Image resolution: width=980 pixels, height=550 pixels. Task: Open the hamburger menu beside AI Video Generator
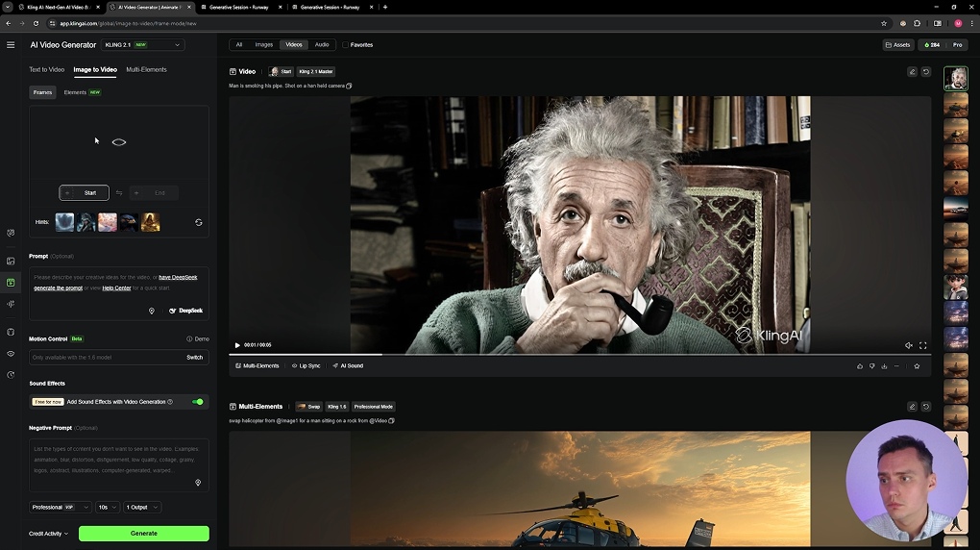[x=11, y=45]
